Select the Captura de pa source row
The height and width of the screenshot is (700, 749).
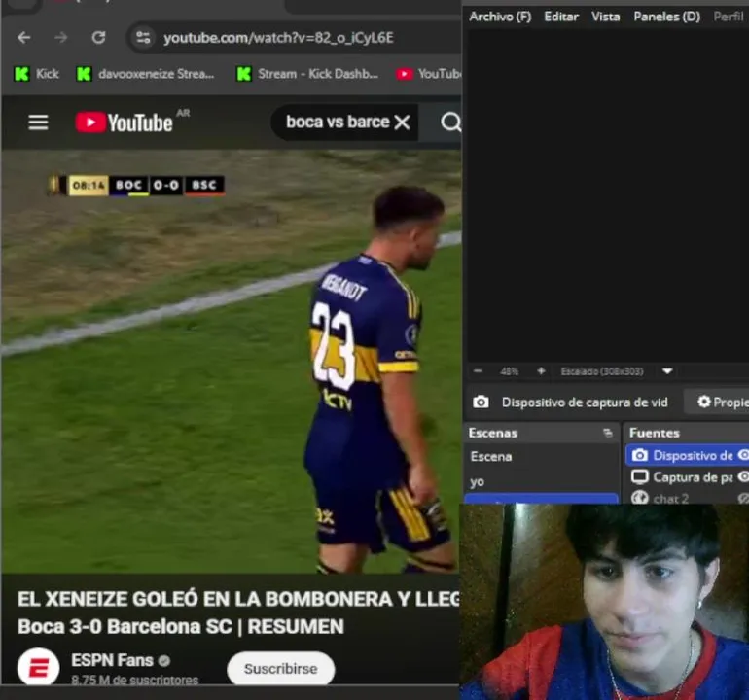(x=687, y=477)
